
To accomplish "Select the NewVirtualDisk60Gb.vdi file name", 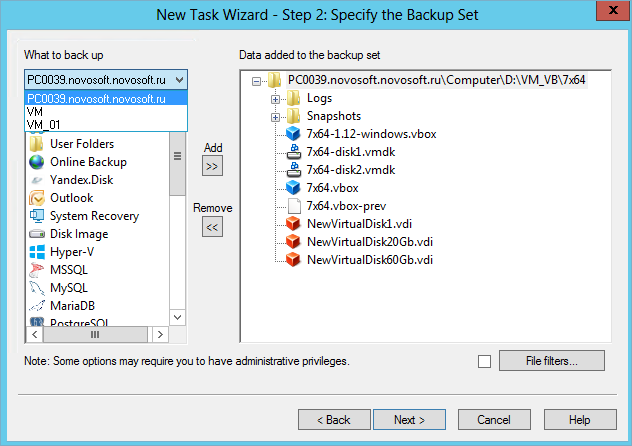I will point(370,260).
